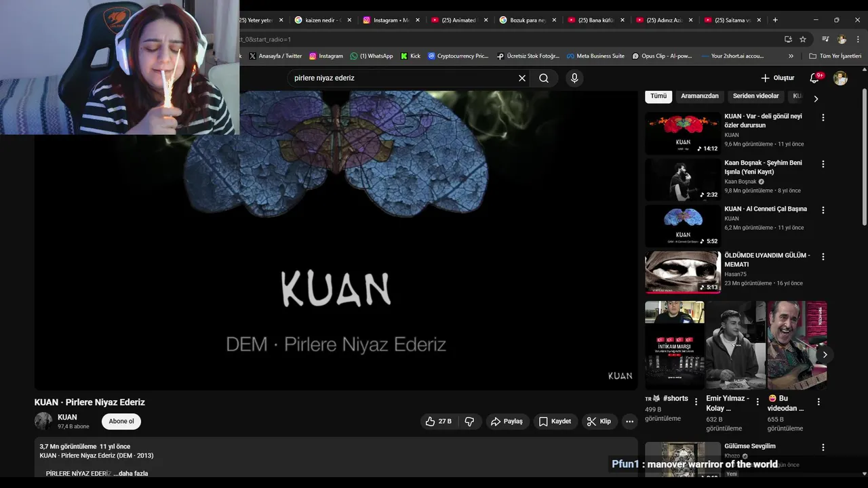The height and width of the screenshot is (488, 868).
Task: Open ÖLDÜMDE UYANDIM GÜLÜM thumbnail
Action: click(x=683, y=272)
